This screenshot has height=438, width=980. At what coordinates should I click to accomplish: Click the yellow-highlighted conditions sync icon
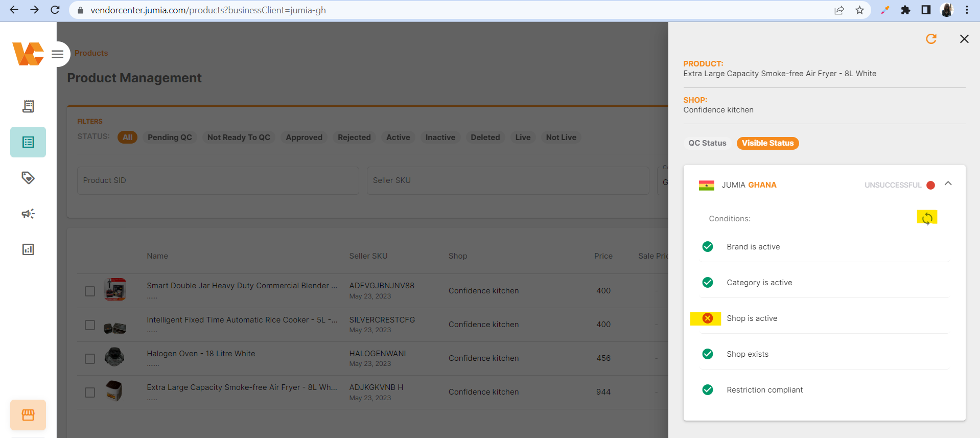click(x=927, y=218)
